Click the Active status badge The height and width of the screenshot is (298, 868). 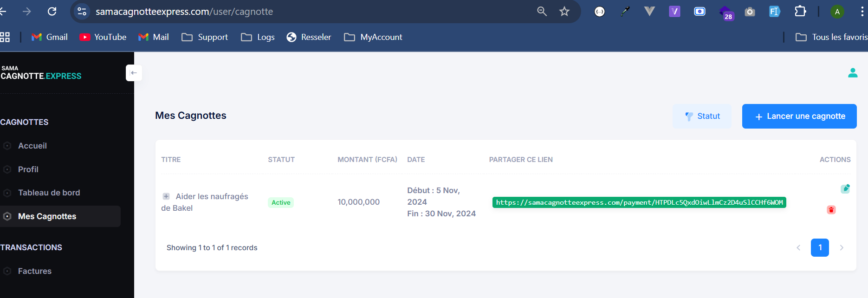click(281, 202)
